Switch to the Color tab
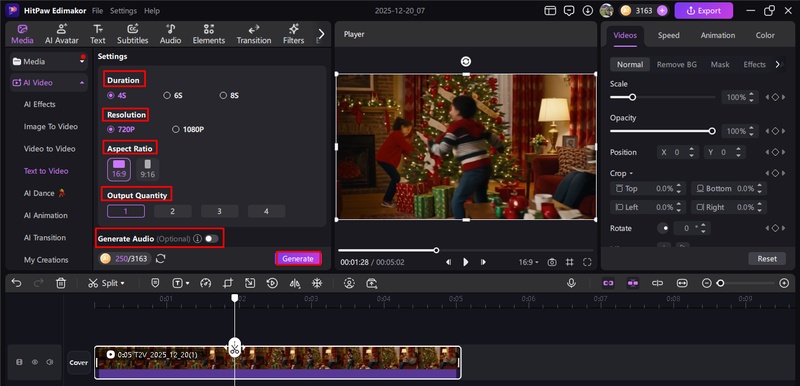The image size is (800, 386). click(765, 35)
